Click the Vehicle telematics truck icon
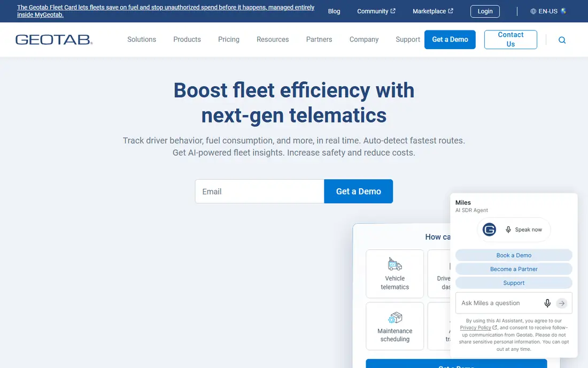This screenshot has width=588, height=368. click(394, 264)
